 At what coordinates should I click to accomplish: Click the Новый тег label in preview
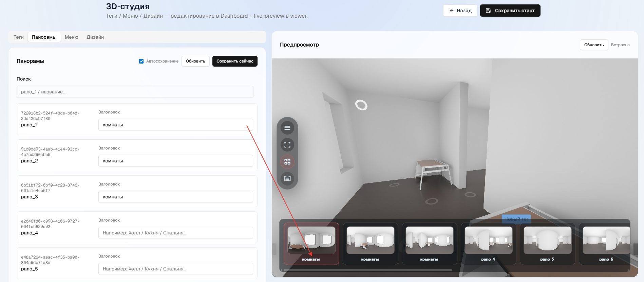pyautogui.click(x=516, y=219)
